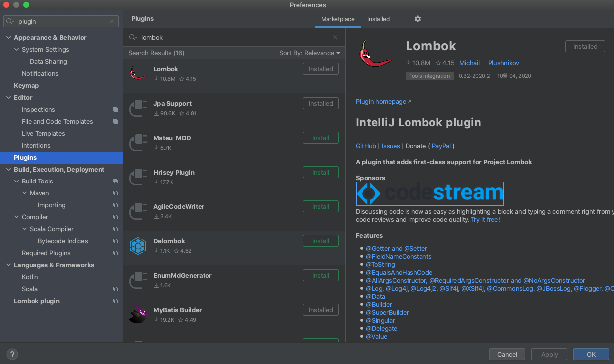Click the Cancel button
Viewport: 614px width, 364px height.
[507, 354]
